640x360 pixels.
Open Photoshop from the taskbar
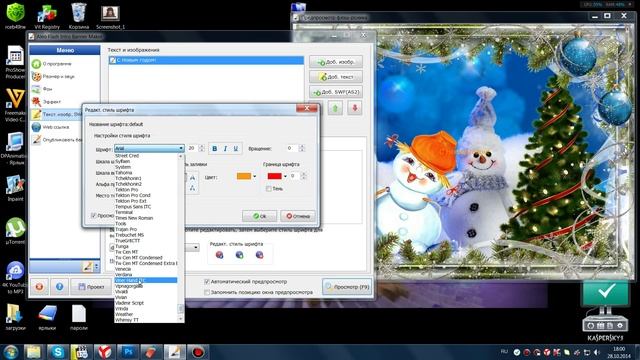pyautogui.click(x=128, y=352)
